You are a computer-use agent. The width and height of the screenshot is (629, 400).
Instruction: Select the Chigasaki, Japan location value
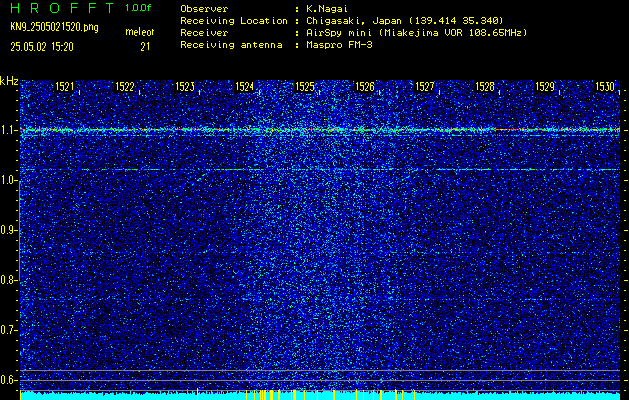point(405,20)
